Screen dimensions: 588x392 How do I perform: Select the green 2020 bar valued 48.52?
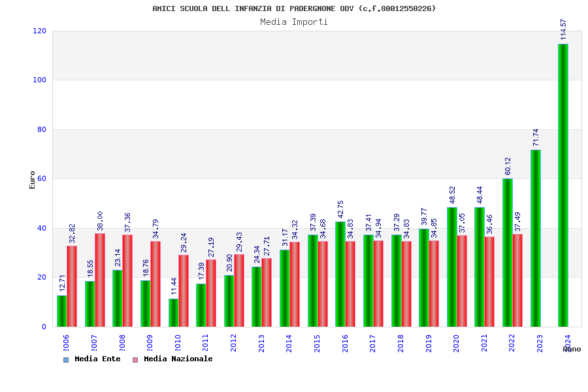tap(452, 267)
